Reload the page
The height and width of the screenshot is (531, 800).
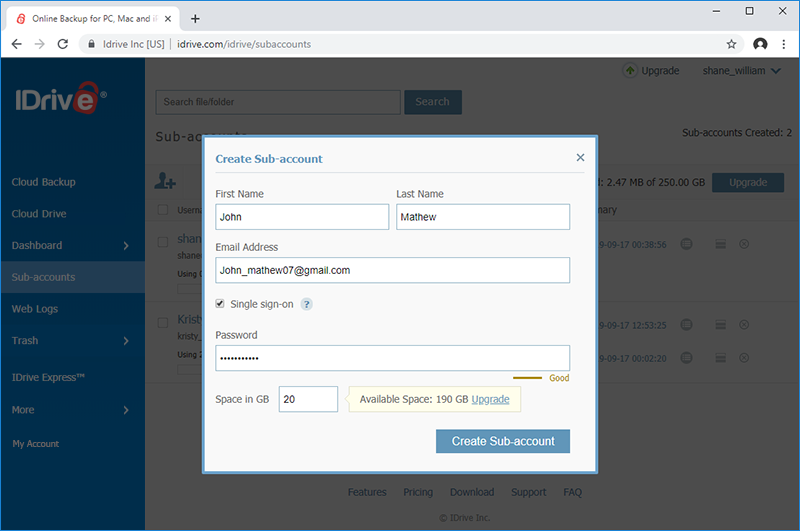(63, 44)
